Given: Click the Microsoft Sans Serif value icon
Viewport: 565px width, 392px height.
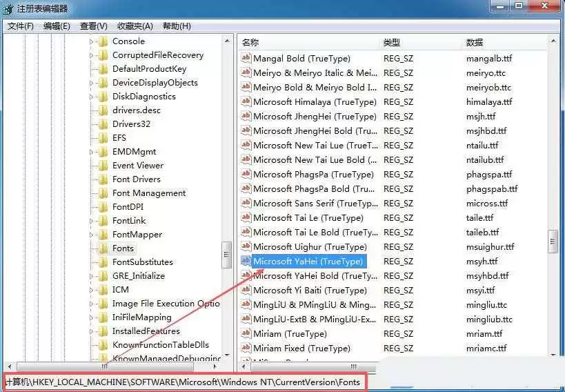Looking at the screenshot, I should (x=246, y=203).
